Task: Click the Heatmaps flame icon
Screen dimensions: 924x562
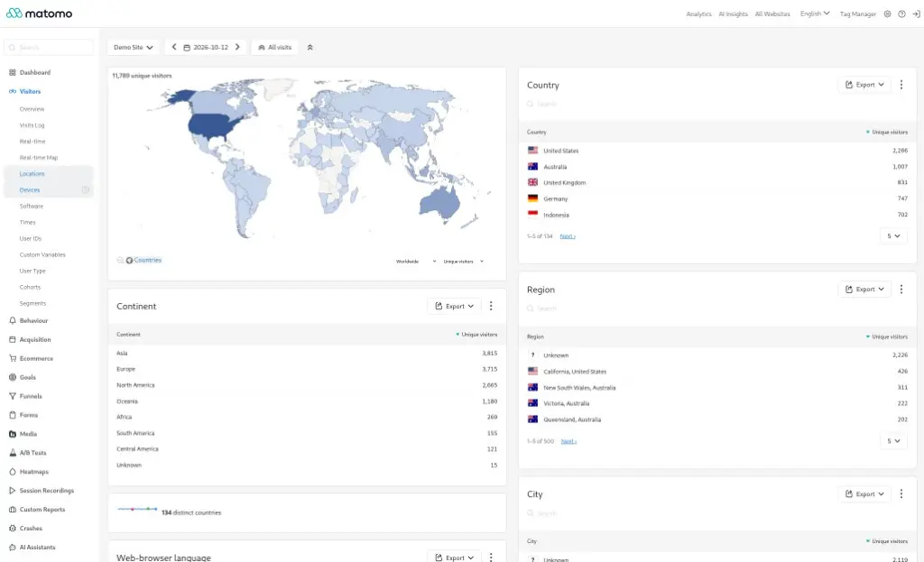Action: click(x=13, y=471)
